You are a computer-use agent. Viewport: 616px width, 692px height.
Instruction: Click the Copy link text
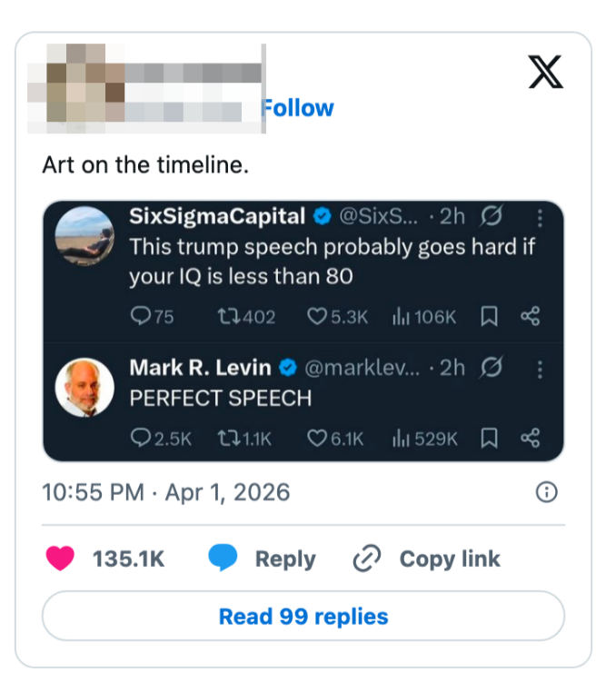pos(450,559)
